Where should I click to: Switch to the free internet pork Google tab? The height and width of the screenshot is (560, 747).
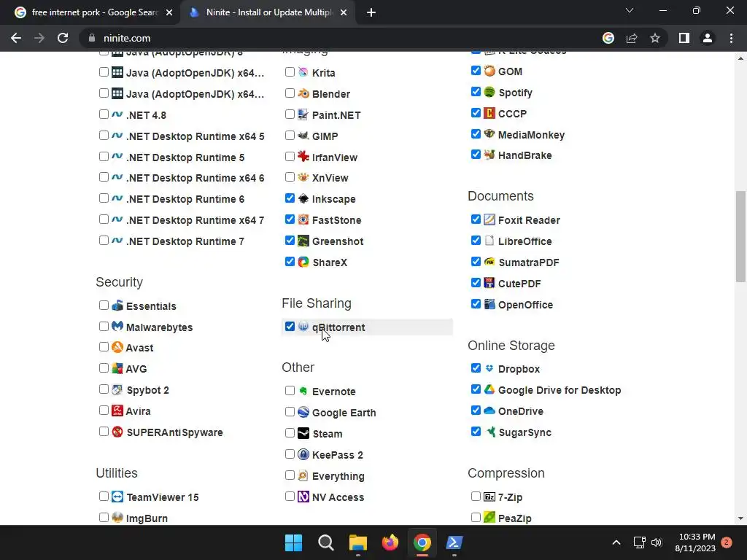pos(94,12)
